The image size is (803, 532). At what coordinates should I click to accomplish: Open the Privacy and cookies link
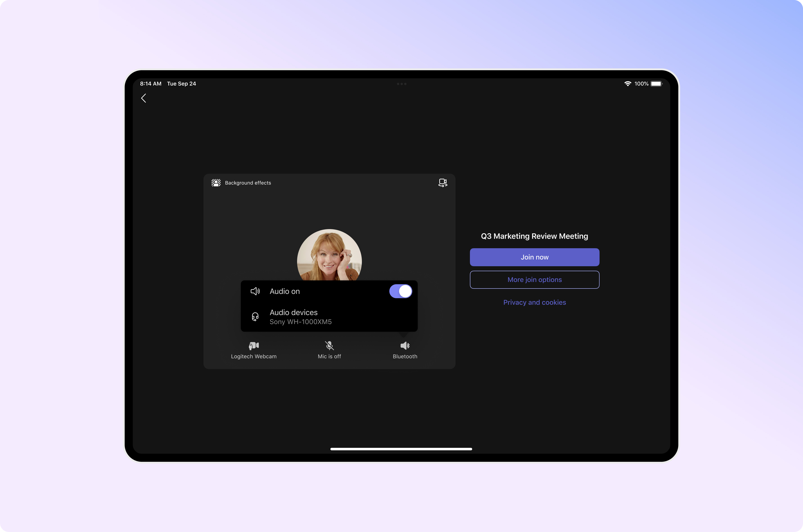point(534,302)
